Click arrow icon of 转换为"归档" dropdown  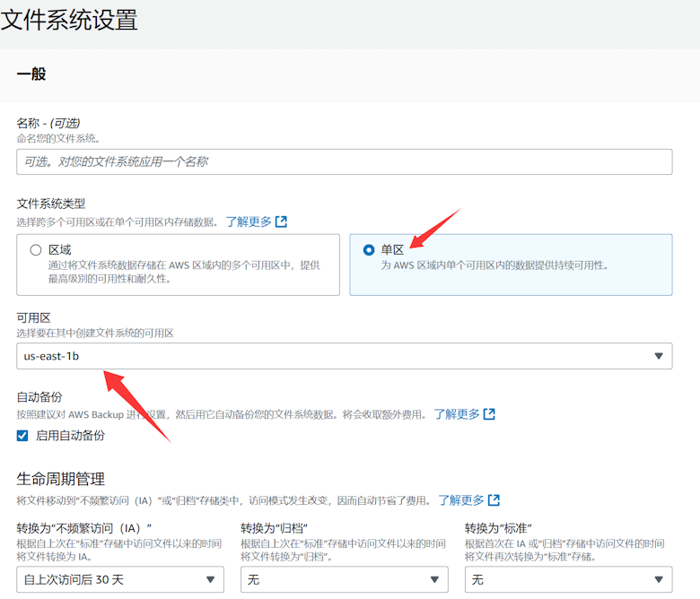pyautogui.click(x=436, y=580)
